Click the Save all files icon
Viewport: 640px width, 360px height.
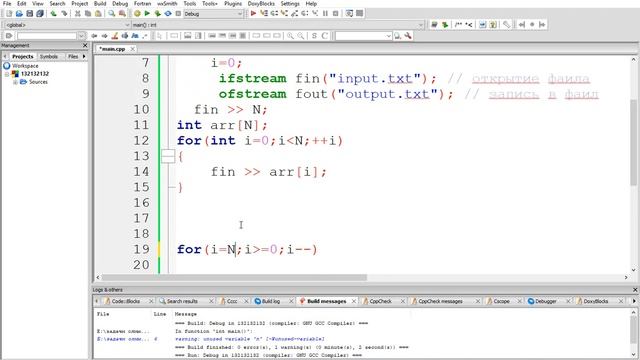tap(40, 13)
